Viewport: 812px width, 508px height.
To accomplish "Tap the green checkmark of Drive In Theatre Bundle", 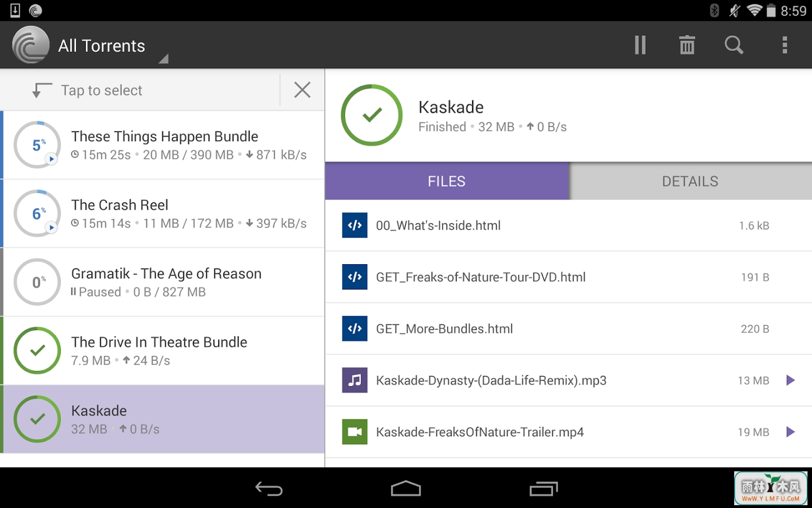I will 37,351.
